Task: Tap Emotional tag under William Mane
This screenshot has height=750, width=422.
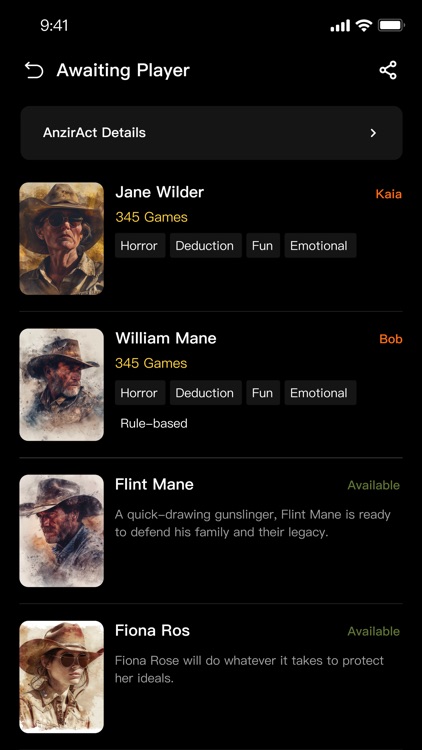Action: pyautogui.click(x=319, y=393)
